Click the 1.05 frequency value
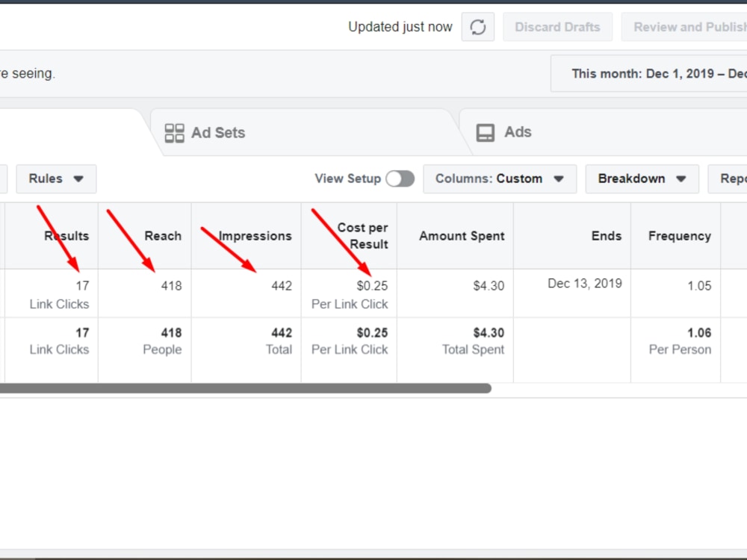The height and width of the screenshot is (560, 747). pyautogui.click(x=699, y=286)
